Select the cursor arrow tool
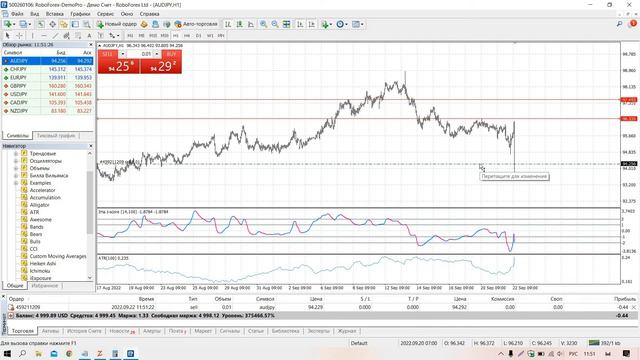 pyautogui.click(x=7, y=36)
